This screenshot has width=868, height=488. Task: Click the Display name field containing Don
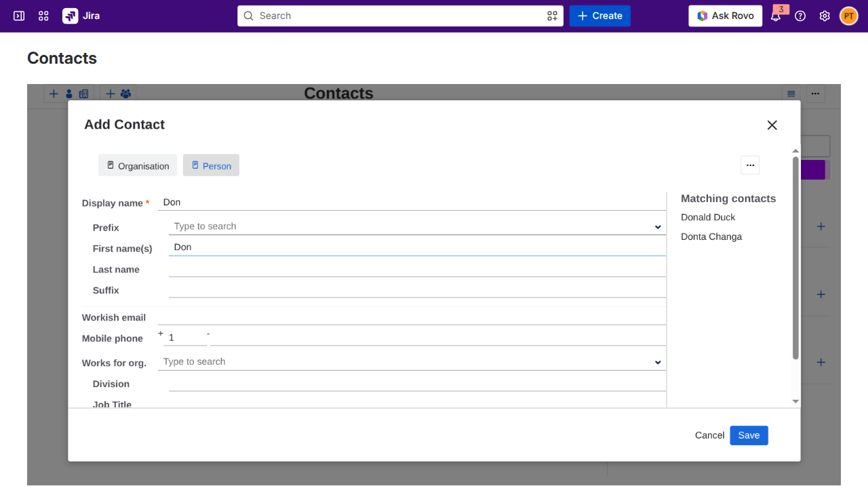pos(412,202)
